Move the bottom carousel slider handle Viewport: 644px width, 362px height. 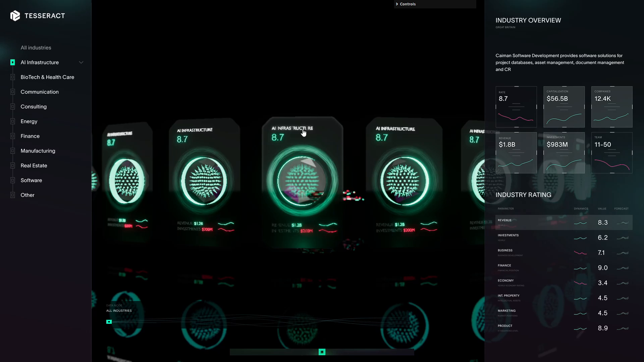pos(322,352)
